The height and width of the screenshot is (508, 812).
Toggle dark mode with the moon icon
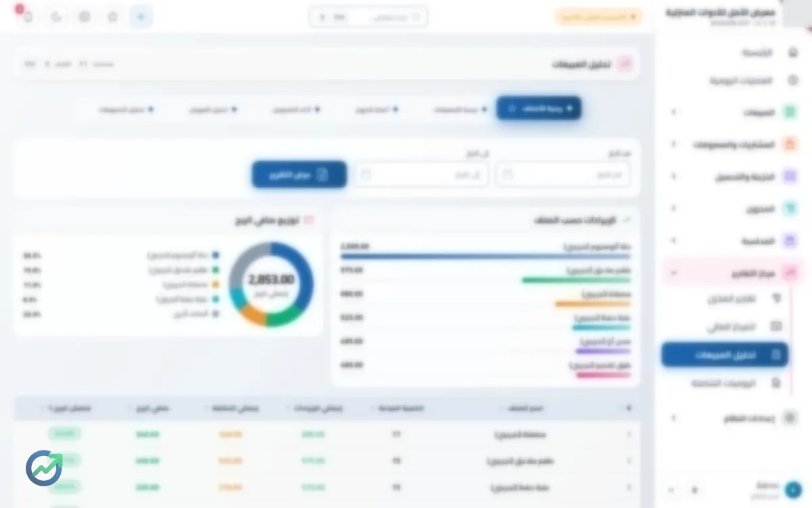56,17
